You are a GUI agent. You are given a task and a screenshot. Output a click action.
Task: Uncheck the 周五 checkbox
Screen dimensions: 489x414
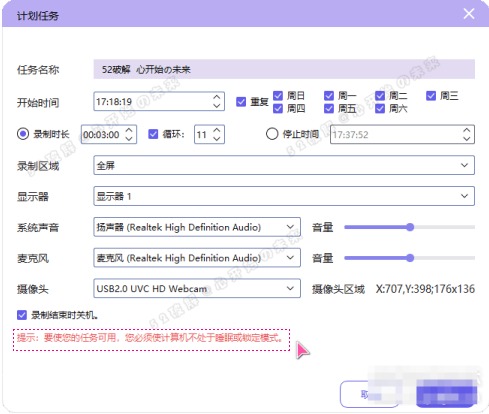(x=329, y=108)
